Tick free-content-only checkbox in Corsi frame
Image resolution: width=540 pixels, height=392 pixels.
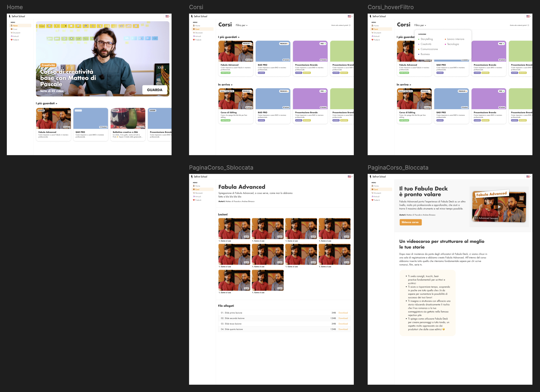(350, 25)
